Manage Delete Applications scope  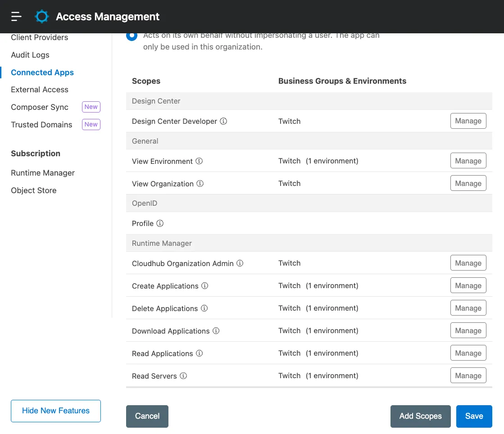[468, 308]
